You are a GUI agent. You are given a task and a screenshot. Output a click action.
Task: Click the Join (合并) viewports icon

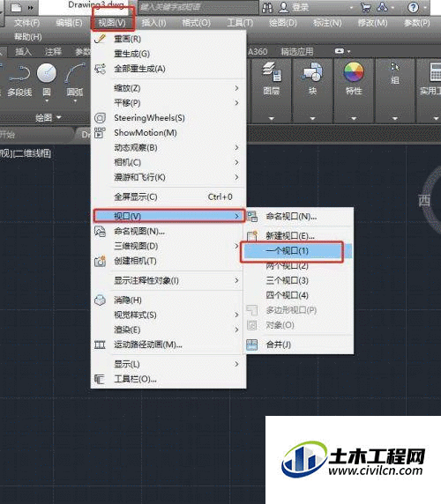[x=252, y=345]
